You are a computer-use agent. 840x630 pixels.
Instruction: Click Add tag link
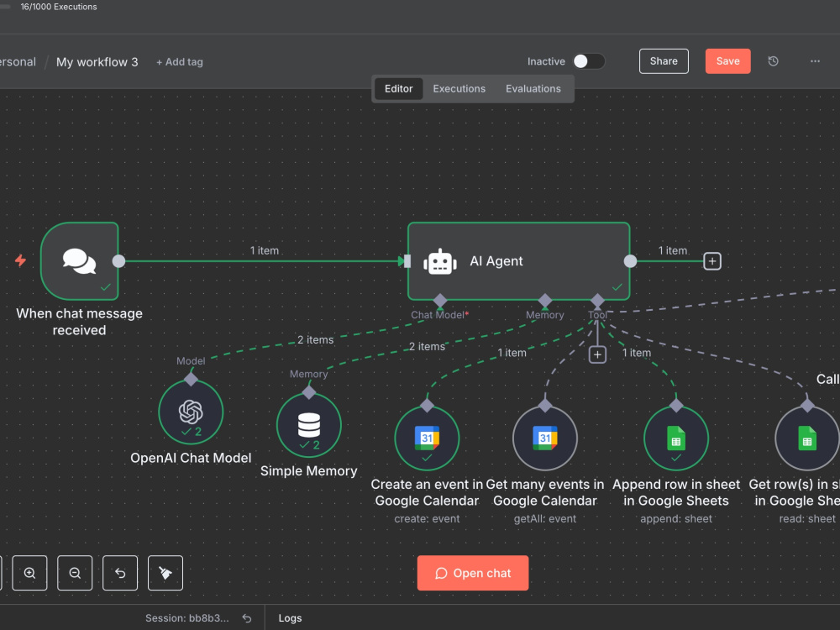tap(180, 62)
